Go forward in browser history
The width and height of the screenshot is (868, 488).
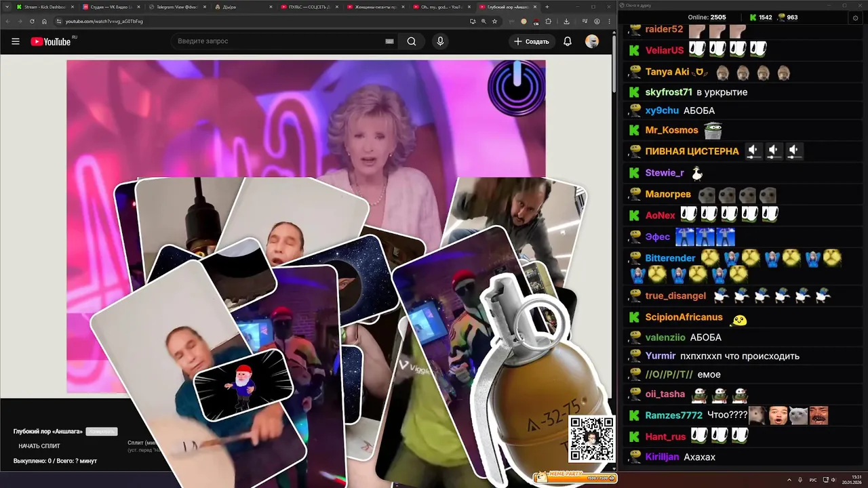(x=20, y=21)
